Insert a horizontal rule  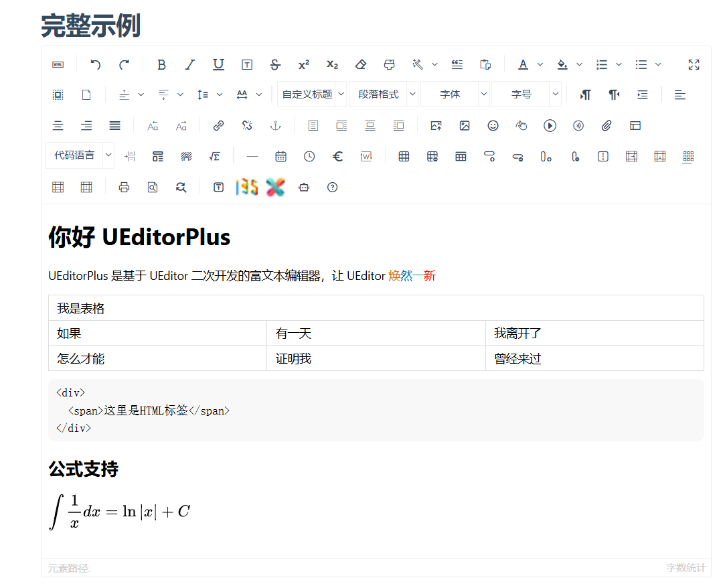click(252, 157)
